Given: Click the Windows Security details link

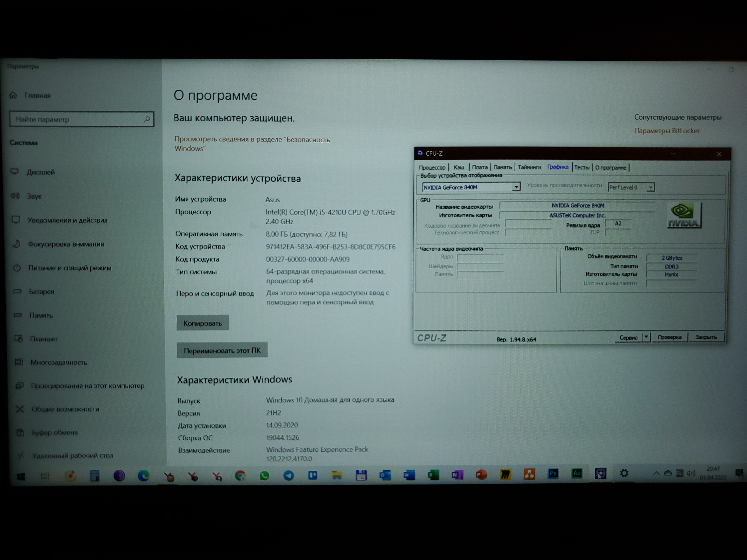Looking at the screenshot, I should click(x=252, y=144).
